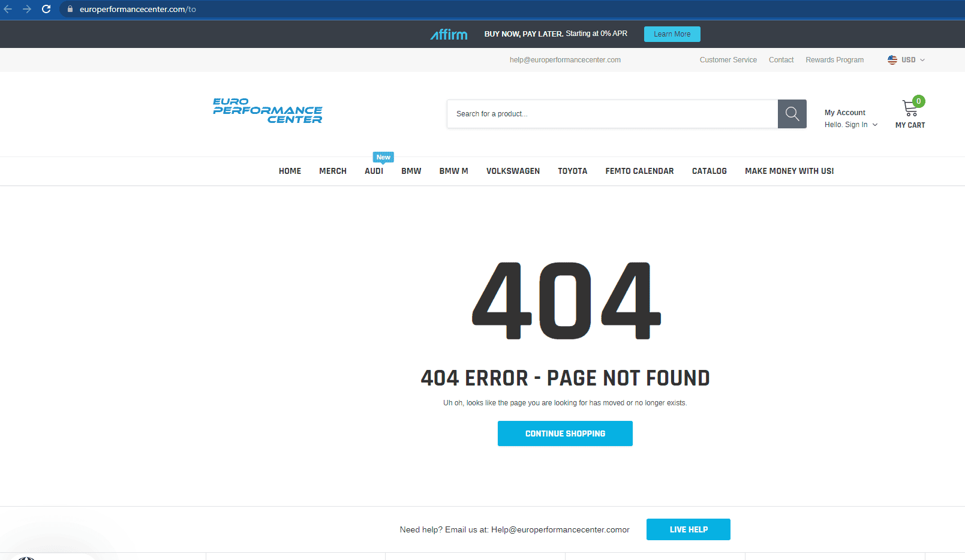Click the Affirm logo in banner
965x560 pixels.
[x=449, y=34]
